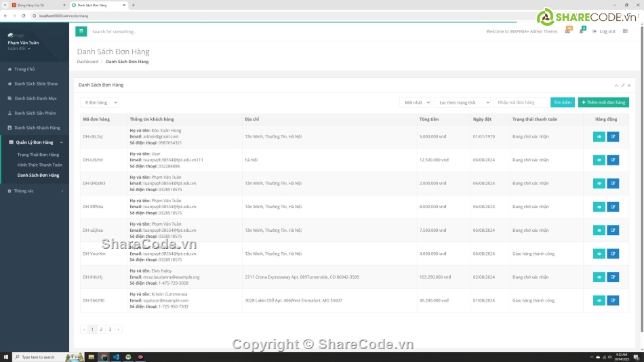Open 'Lọc theo trạng thái' filter dropdown
644x362 pixels.
(462, 102)
